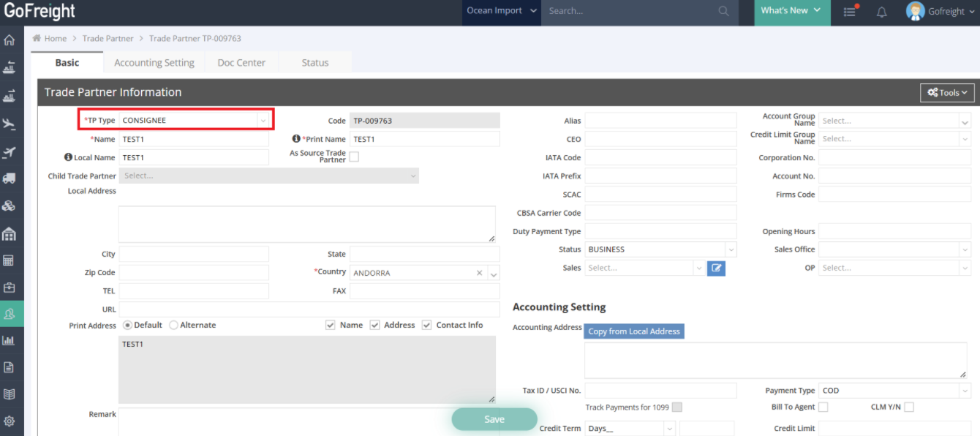
Task: Click the search magnifier icon
Action: (x=723, y=11)
